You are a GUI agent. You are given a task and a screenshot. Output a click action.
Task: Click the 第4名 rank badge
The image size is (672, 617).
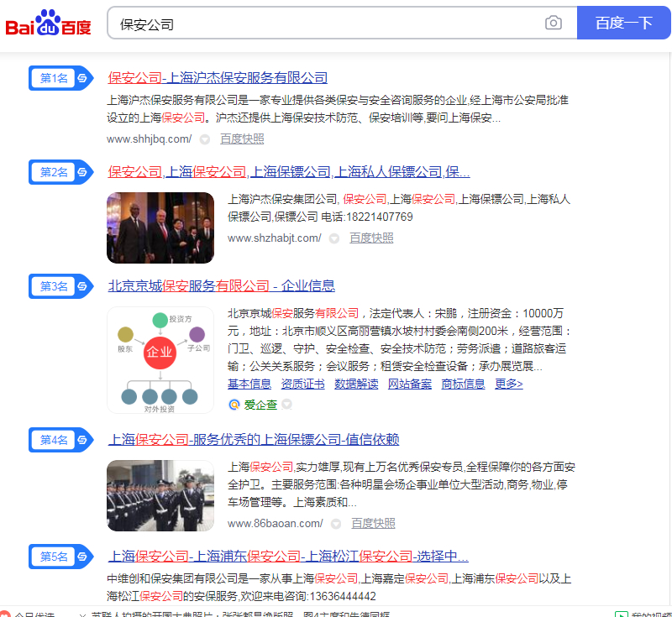60,440
